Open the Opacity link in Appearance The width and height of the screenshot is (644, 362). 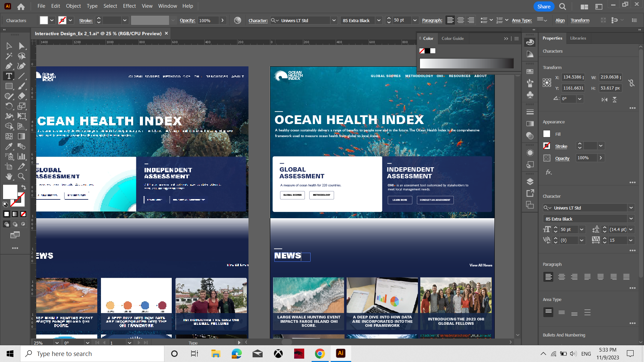(x=562, y=159)
